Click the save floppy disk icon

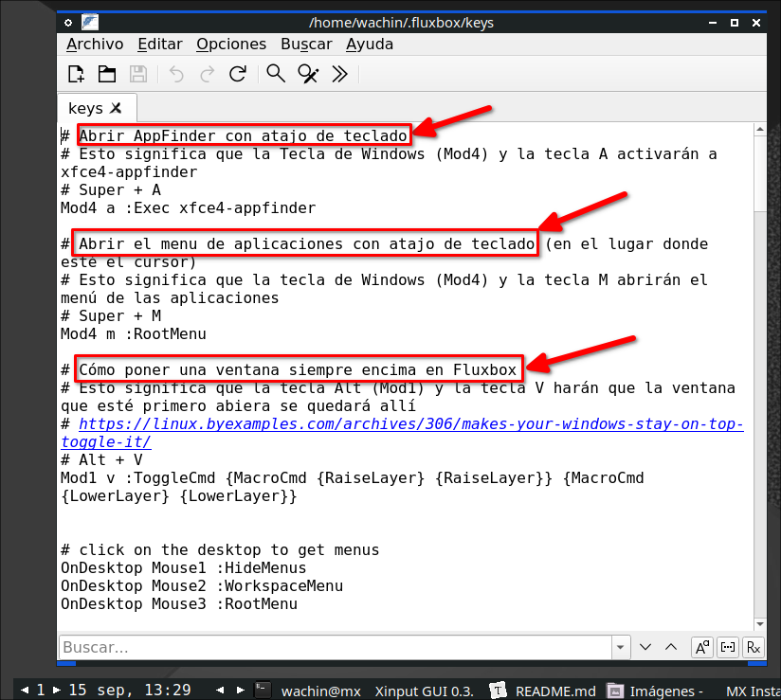click(138, 74)
